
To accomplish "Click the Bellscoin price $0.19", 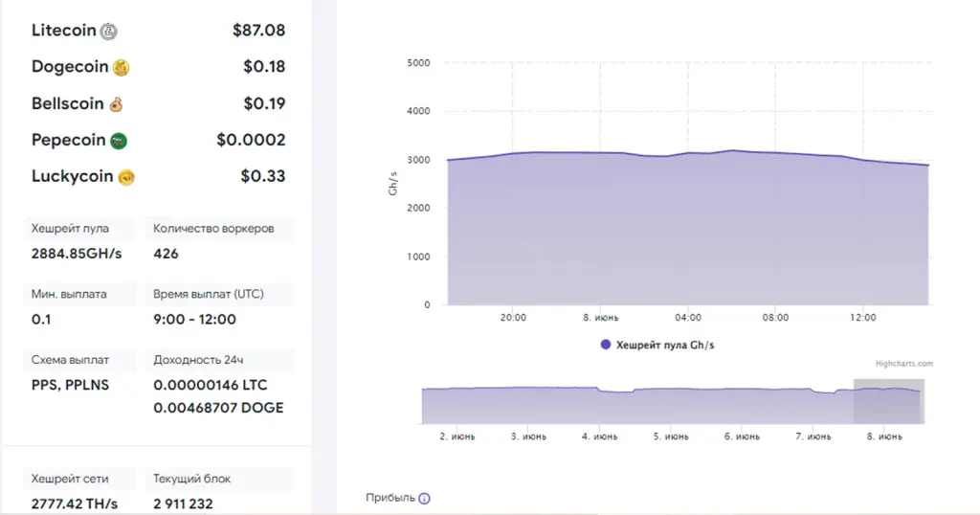I will [264, 103].
